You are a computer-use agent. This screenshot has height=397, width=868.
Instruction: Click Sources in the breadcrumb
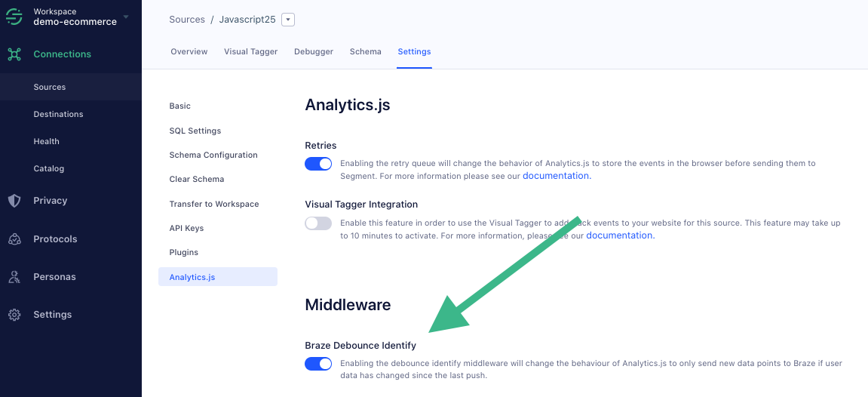(x=187, y=20)
